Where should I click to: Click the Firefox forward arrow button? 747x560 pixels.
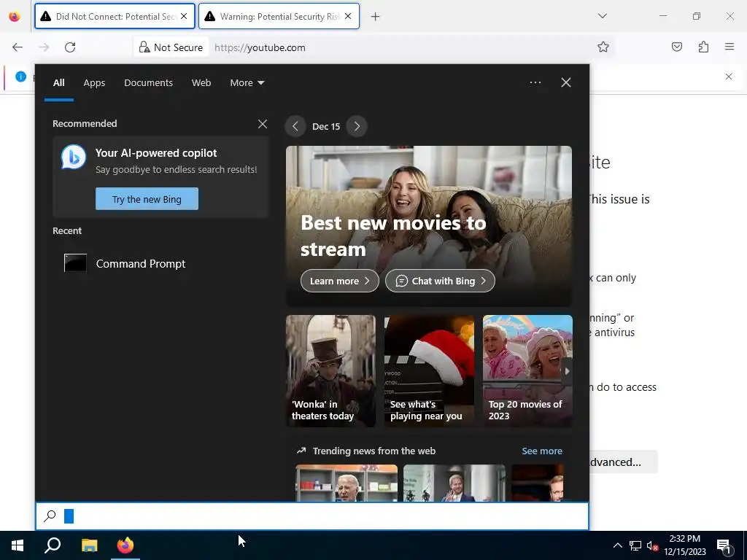(x=44, y=47)
